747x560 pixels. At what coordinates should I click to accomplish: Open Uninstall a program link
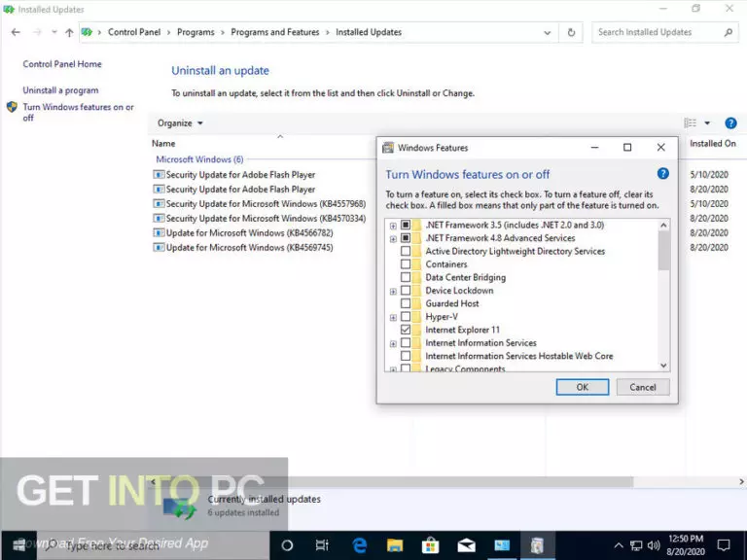point(60,90)
